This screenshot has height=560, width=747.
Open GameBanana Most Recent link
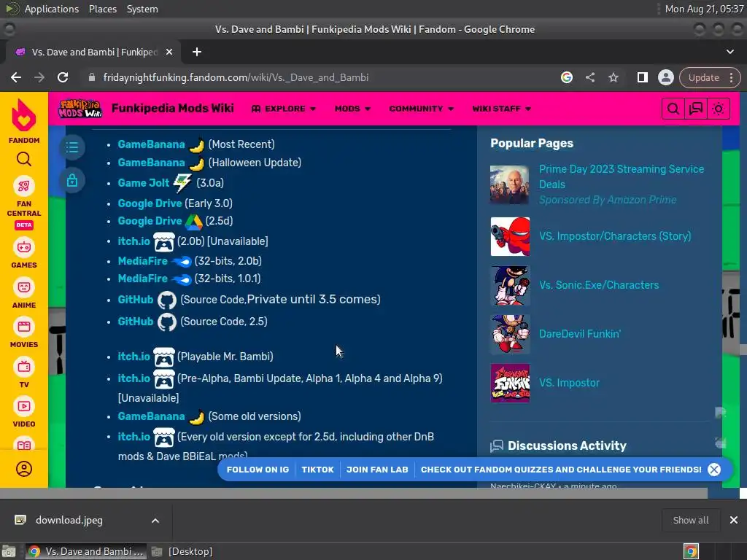pyautogui.click(x=152, y=144)
